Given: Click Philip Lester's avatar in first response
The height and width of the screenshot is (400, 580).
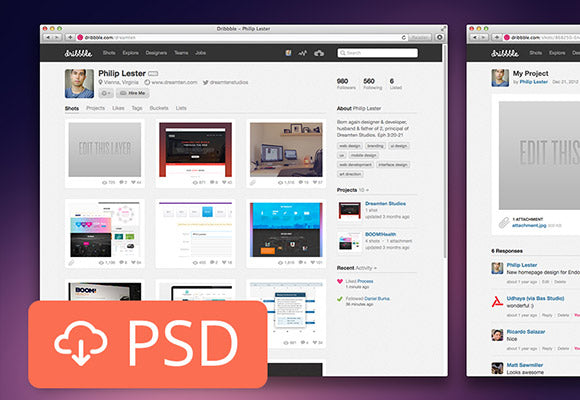Looking at the screenshot, I should point(497,268).
